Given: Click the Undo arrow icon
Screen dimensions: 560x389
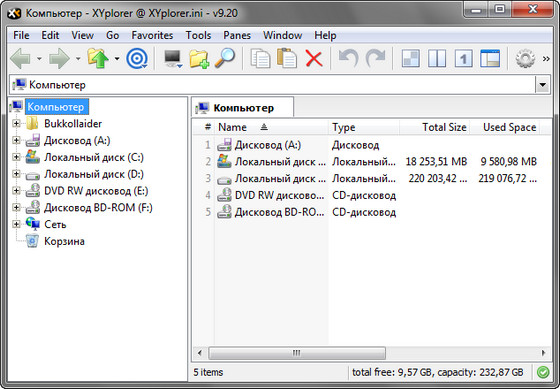Looking at the screenshot, I should (348, 59).
